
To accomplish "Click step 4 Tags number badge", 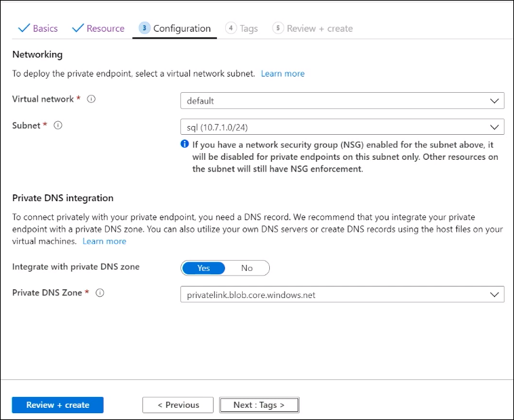I will pyautogui.click(x=231, y=28).
